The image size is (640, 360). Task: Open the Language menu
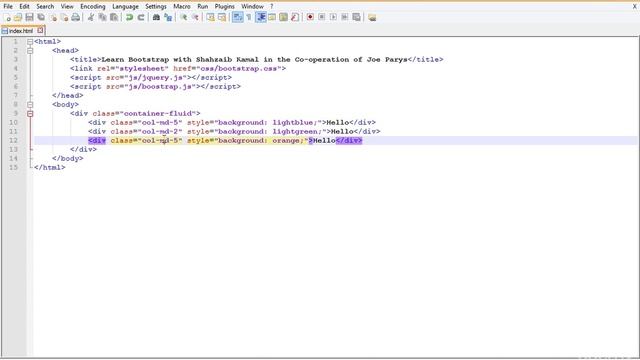125,7
